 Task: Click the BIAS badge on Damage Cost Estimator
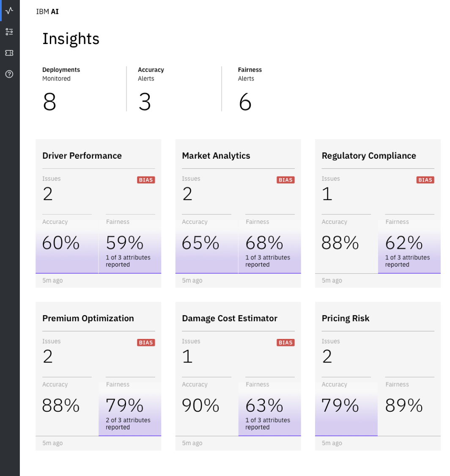coord(285,342)
